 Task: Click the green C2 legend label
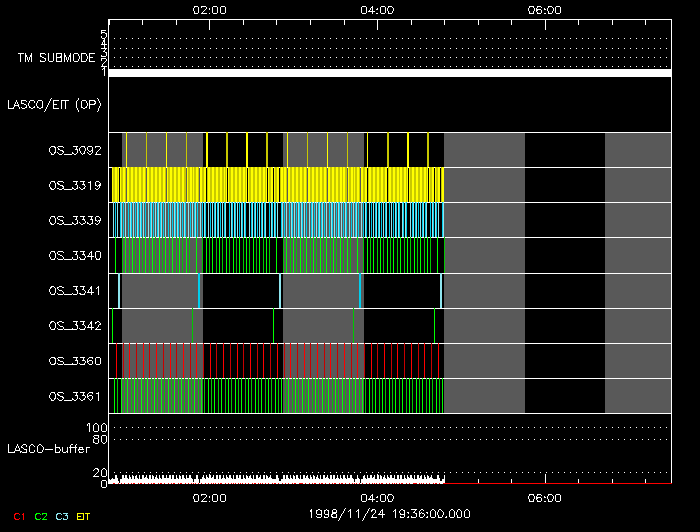41,516
